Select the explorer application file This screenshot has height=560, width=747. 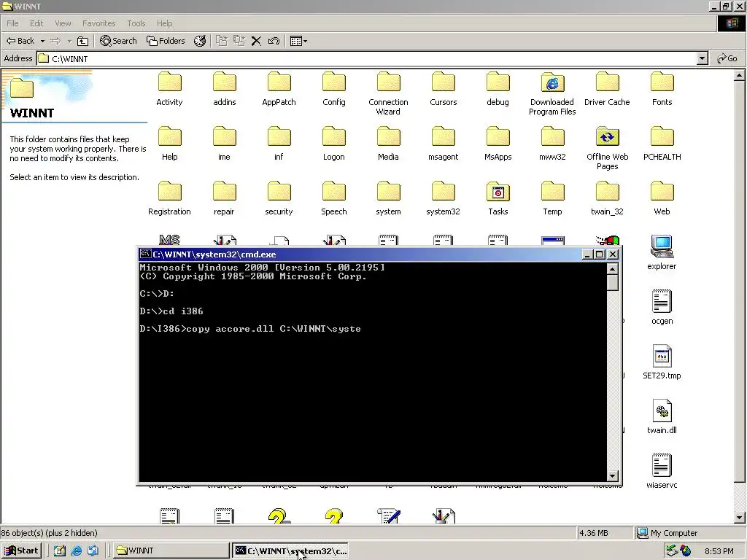click(x=662, y=253)
